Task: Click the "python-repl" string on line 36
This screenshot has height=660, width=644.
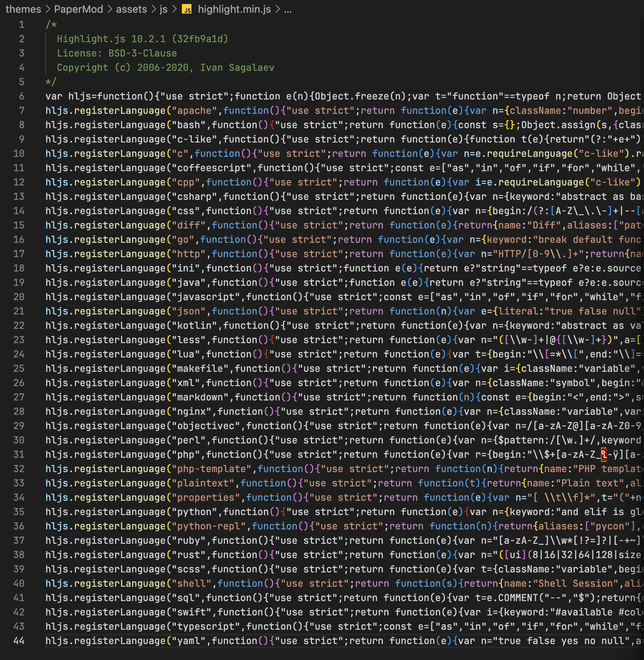Action: coord(210,526)
